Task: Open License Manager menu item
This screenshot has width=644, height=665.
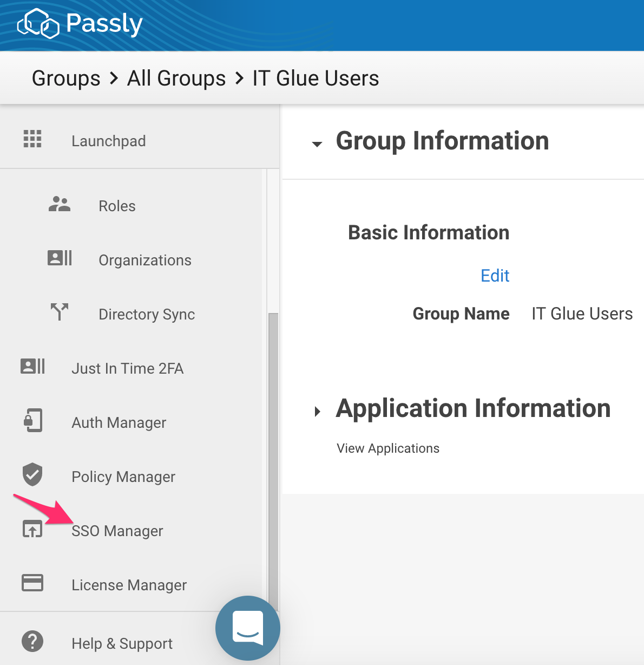Action: click(x=129, y=585)
